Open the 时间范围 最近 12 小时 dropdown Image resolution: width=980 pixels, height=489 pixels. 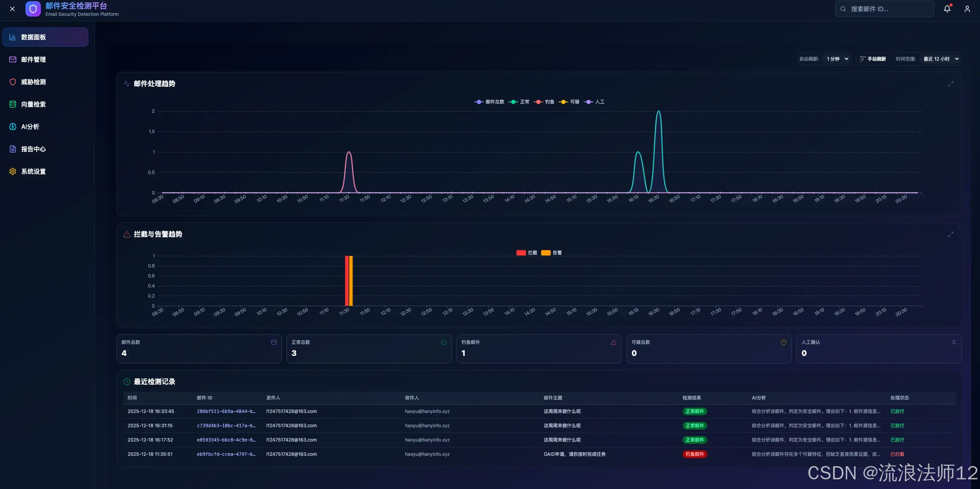(941, 59)
